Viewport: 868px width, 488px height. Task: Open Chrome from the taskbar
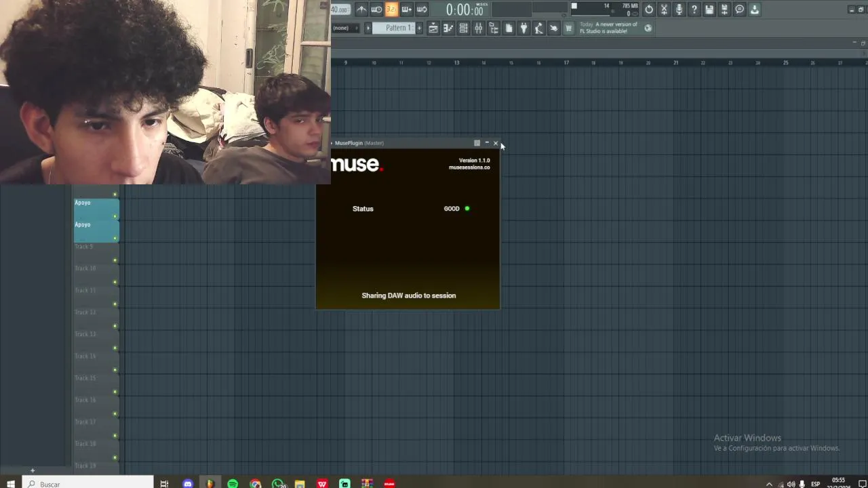pos(255,483)
